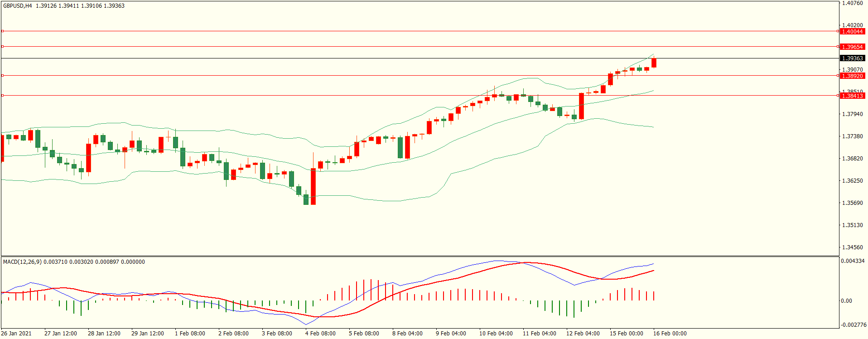868x339 pixels.
Task: Select the red horizontal line at 1.38413
Action: coord(420,96)
